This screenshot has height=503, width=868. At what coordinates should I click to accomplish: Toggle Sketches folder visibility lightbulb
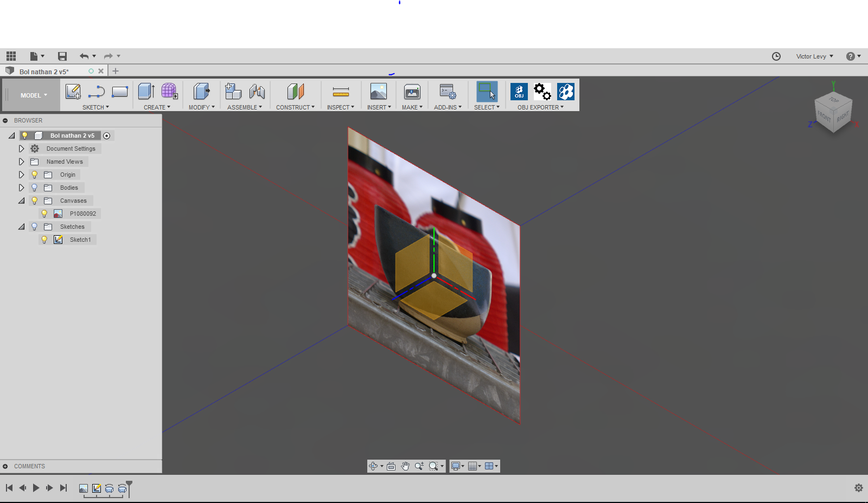34,227
